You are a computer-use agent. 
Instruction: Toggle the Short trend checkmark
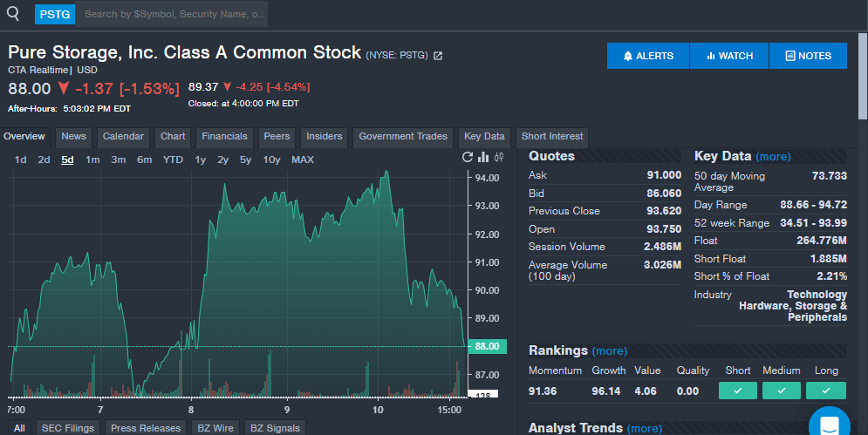pos(738,391)
